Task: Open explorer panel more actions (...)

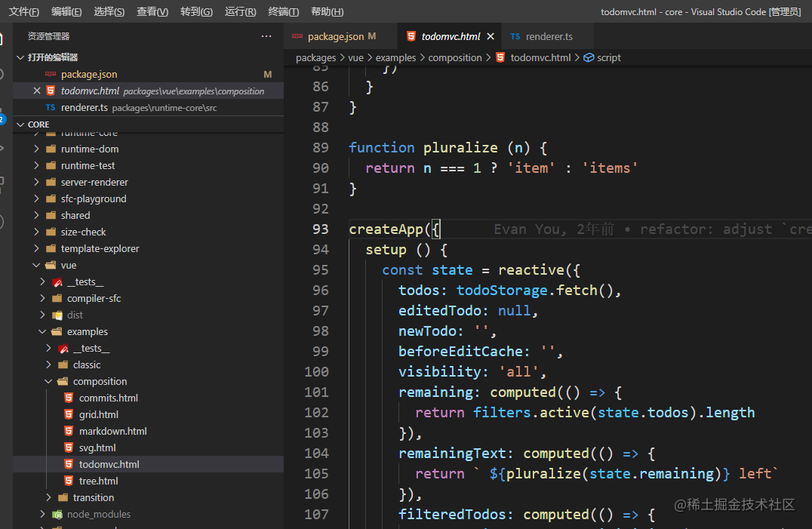Action: tap(266, 36)
